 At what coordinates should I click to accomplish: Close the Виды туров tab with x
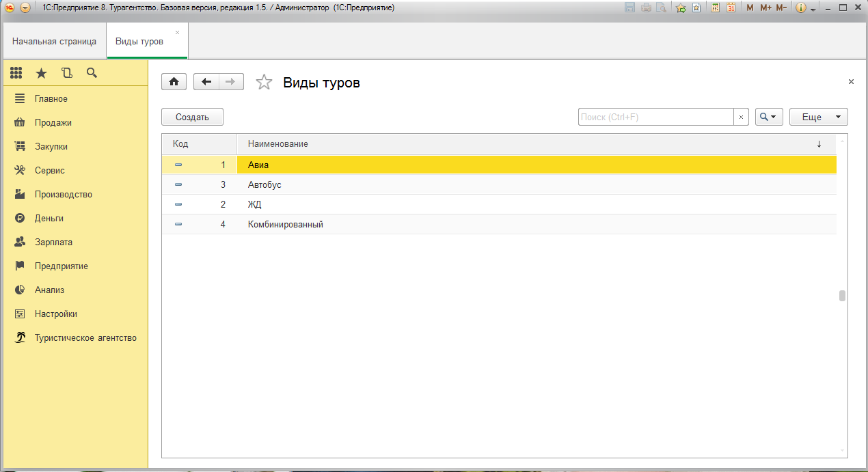(177, 32)
